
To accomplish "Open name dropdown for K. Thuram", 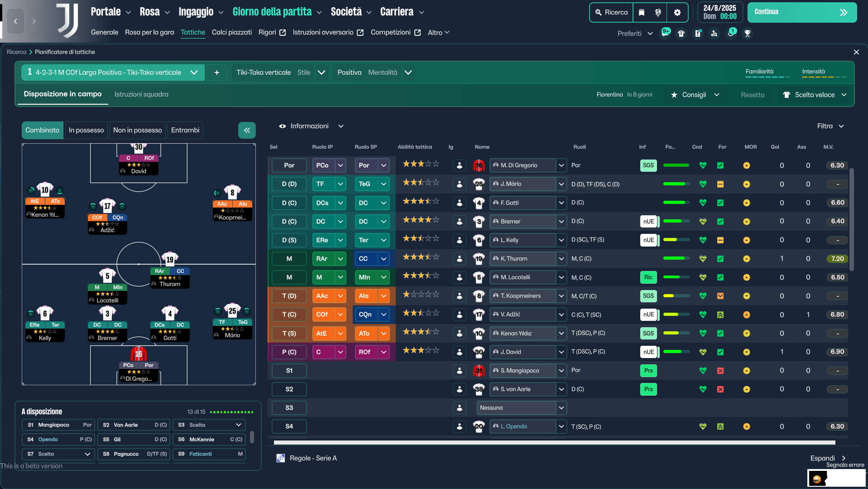I will pos(561,259).
